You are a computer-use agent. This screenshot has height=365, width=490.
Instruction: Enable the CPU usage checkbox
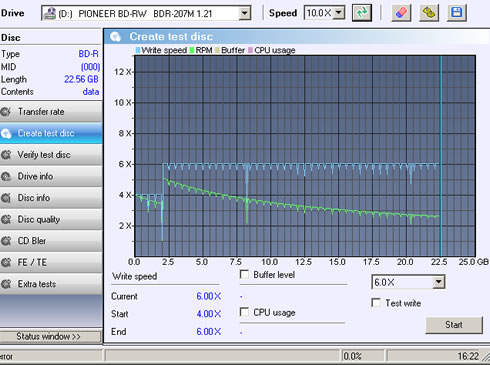point(244,312)
